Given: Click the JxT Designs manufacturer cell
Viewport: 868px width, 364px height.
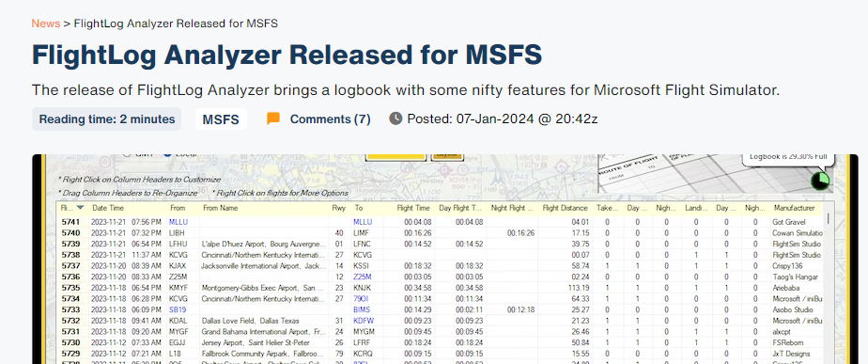Looking at the screenshot, I should (x=791, y=354).
